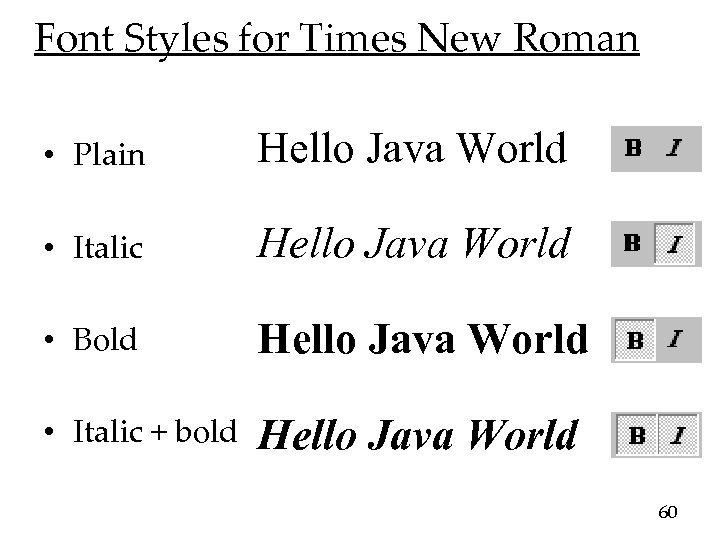This screenshot has width=720, height=540.
Task: Click the bullet dot before 'Bold'
Action: [x=60, y=341]
